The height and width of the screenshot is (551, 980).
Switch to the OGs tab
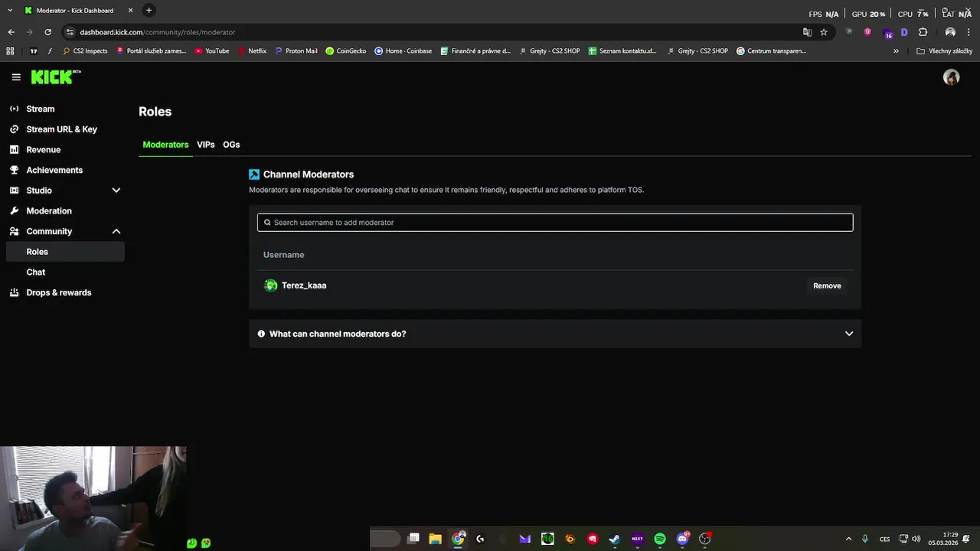231,145
